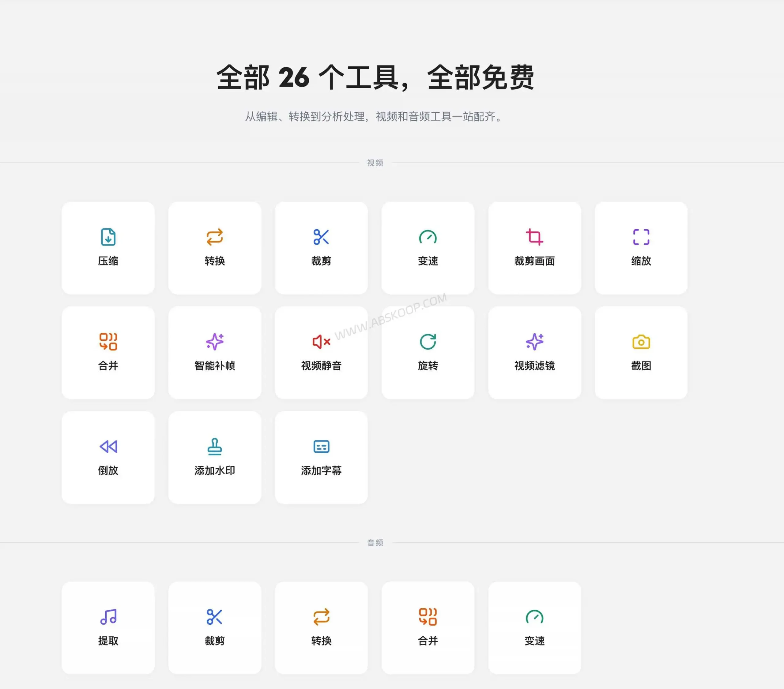The height and width of the screenshot is (689, 784).
Task: Click the video 变速 speedometer icon
Action: point(428,237)
